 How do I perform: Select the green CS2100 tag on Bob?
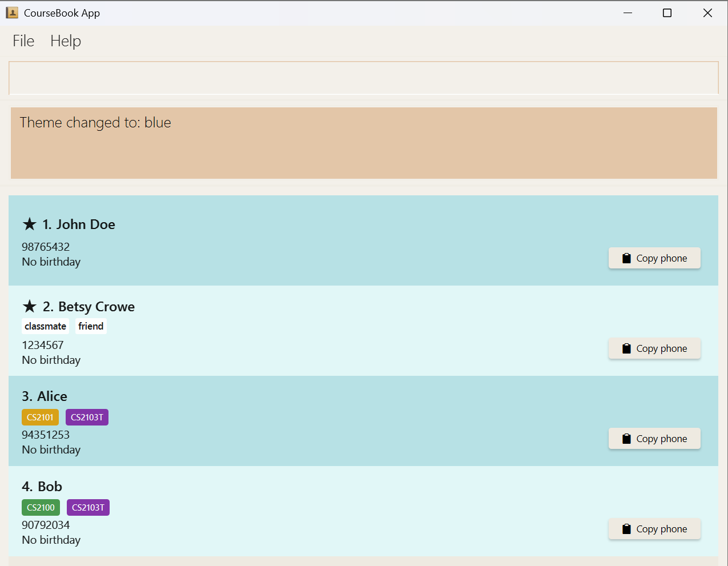(41, 508)
